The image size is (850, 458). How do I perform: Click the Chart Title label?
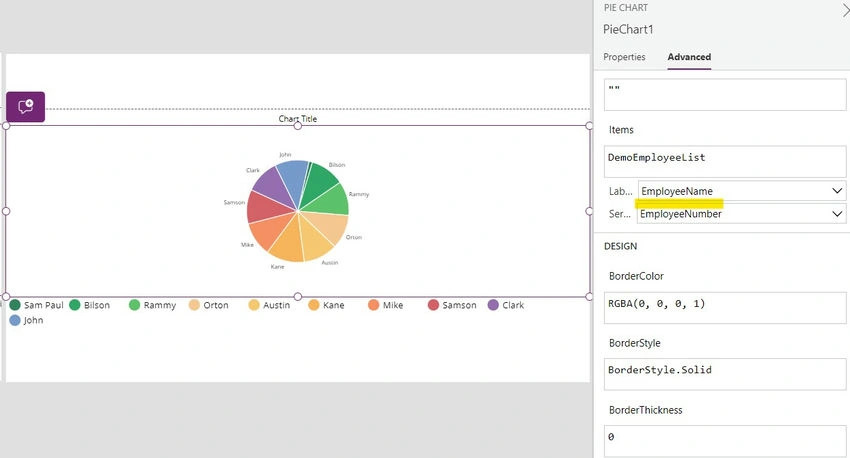point(298,119)
